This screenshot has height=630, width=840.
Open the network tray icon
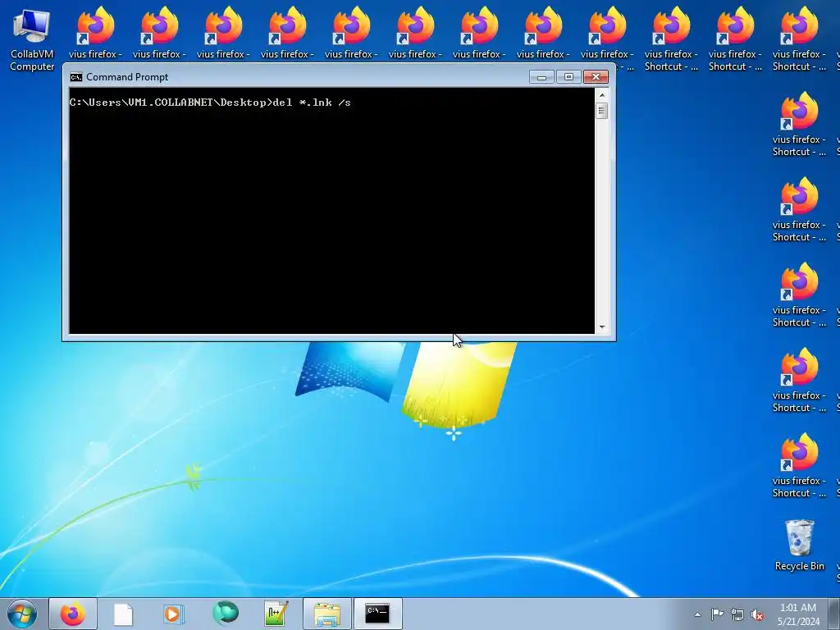tap(737, 614)
